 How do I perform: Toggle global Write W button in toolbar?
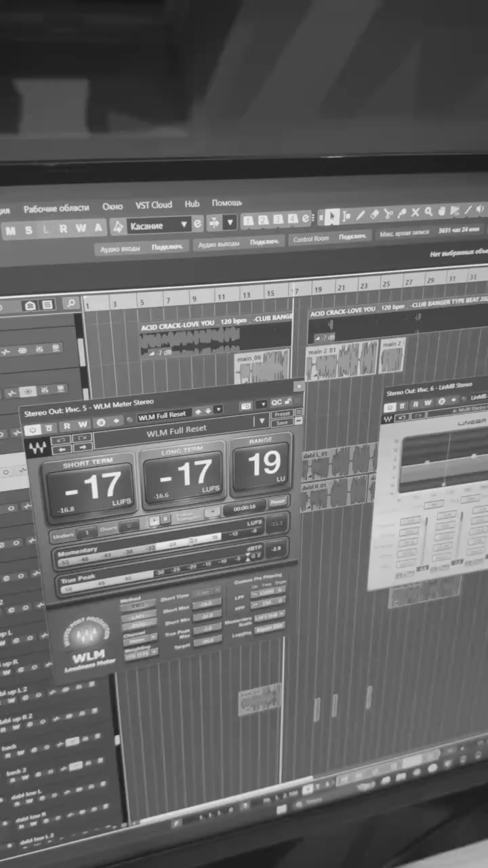[x=81, y=228]
